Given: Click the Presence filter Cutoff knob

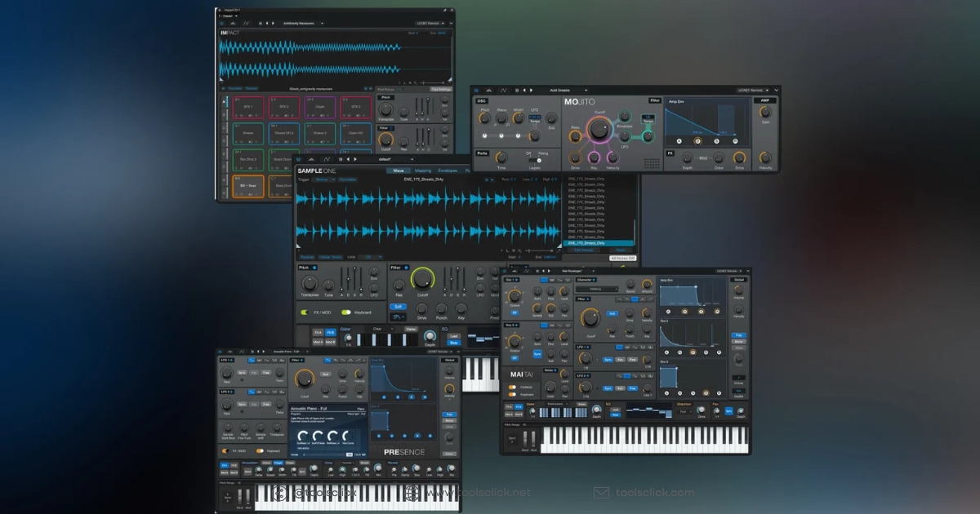Looking at the screenshot, I should click(305, 379).
